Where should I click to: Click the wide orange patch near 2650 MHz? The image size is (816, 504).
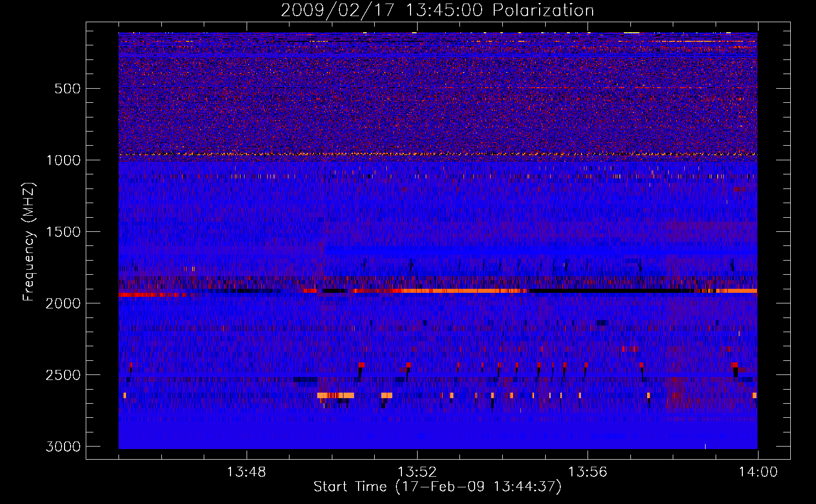coord(336,395)
